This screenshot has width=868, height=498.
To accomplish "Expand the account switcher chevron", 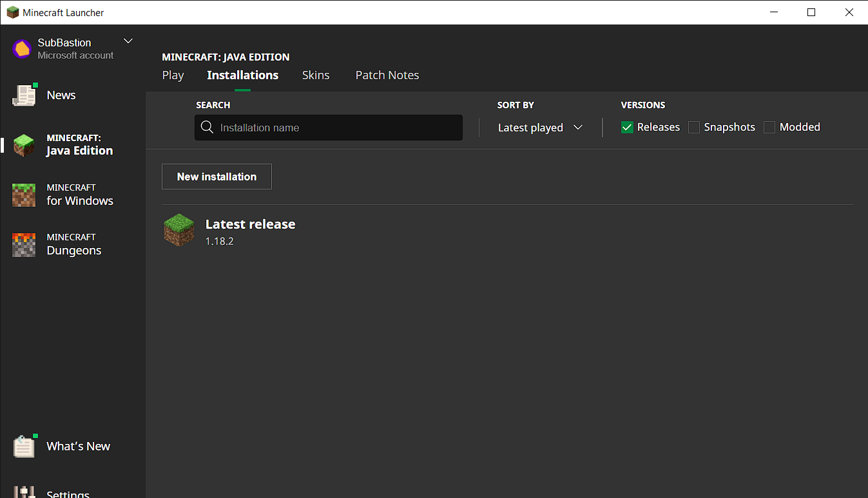I will pyautogui.click(x=128, y=41).
